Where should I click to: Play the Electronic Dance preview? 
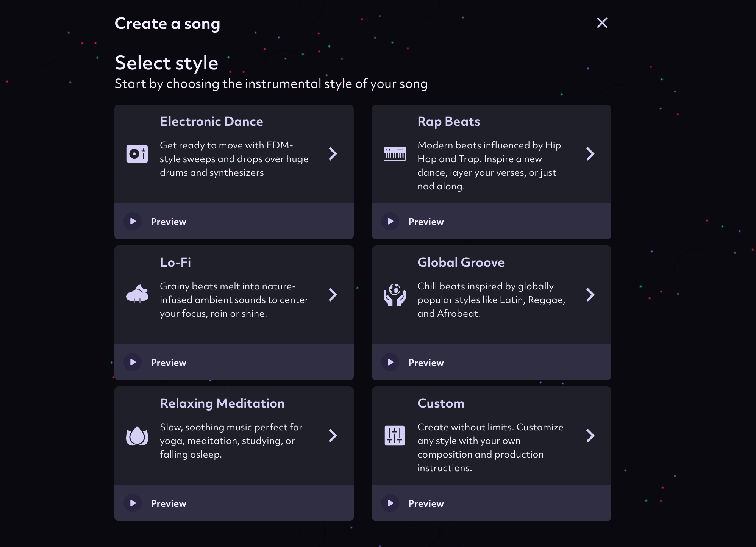[133, 221]
